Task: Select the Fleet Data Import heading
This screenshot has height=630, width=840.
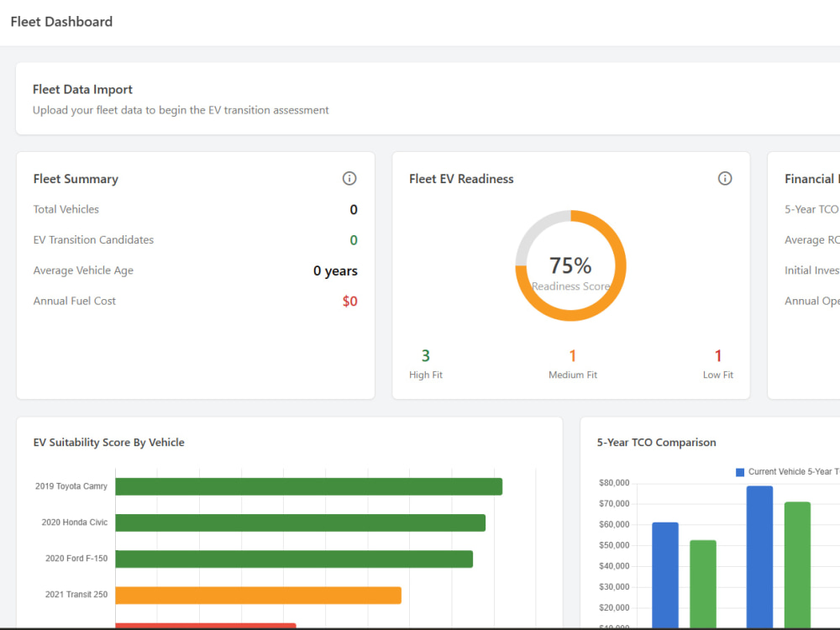Action: tap(82, 90)
